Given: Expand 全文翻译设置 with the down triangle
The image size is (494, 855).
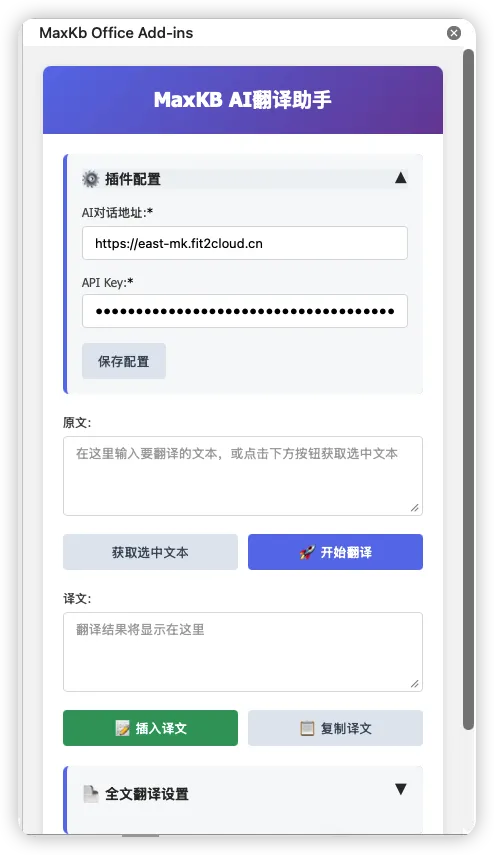Looking at the screenshot, I should (401, 789).
